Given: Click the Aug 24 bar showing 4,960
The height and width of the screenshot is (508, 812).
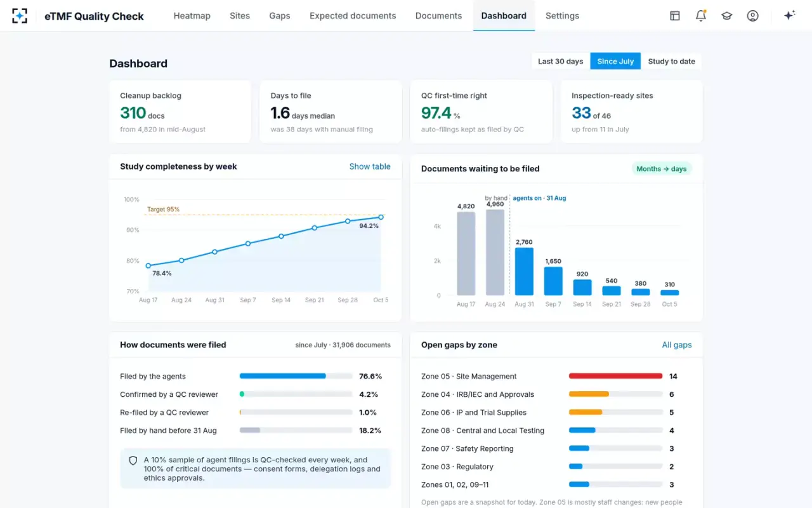Looking at the screenshot, I should tap(495, 252).
